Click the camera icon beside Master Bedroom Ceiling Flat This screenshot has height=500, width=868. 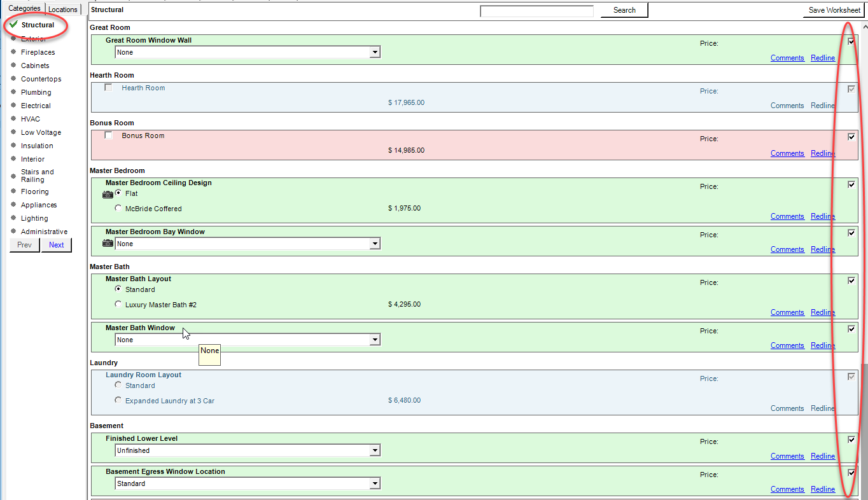pos(108,194)
